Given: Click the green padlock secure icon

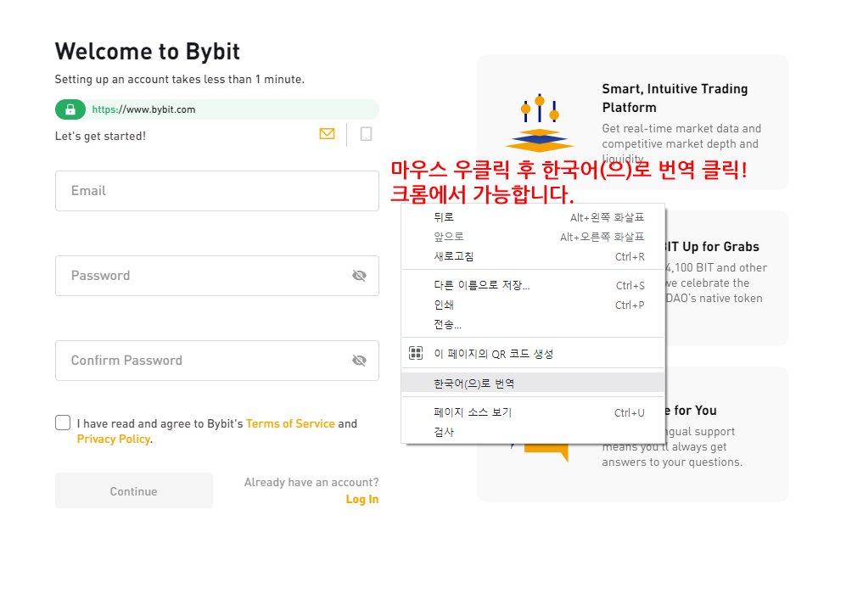Looking at the screenshot, I should pyautogui.click(x=70, y=109).
